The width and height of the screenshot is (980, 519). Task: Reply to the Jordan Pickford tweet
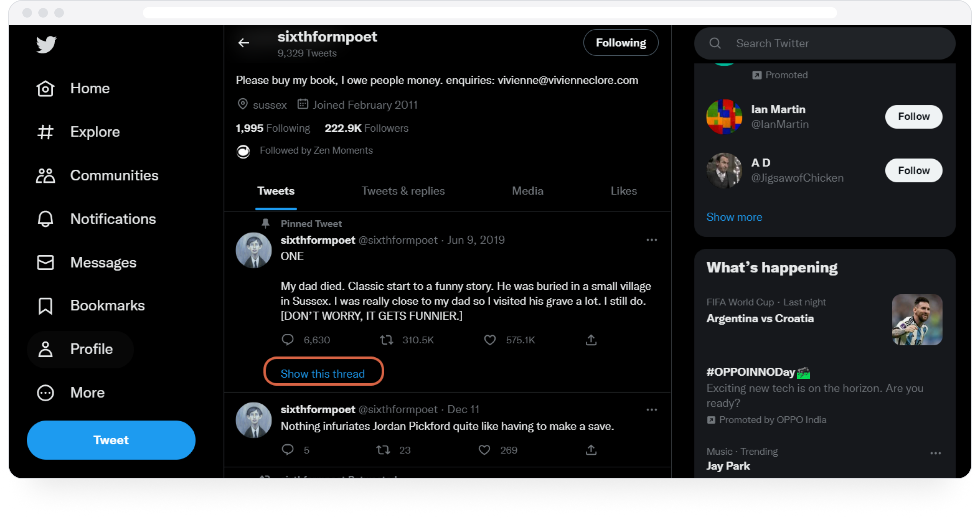(288, 450)
